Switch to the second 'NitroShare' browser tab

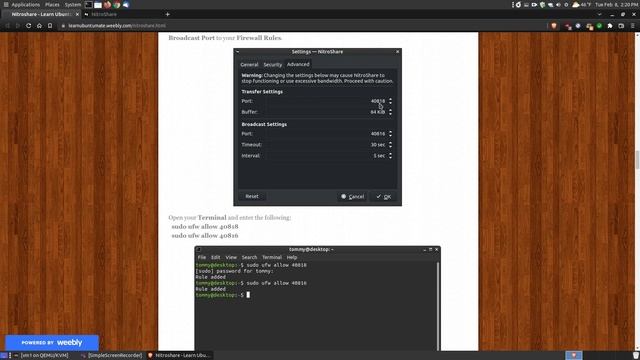click(104, 14)
